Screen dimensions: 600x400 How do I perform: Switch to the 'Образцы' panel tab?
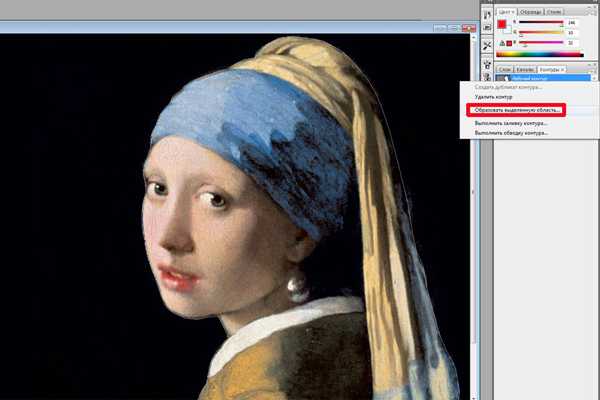click(x=531, y=12)
